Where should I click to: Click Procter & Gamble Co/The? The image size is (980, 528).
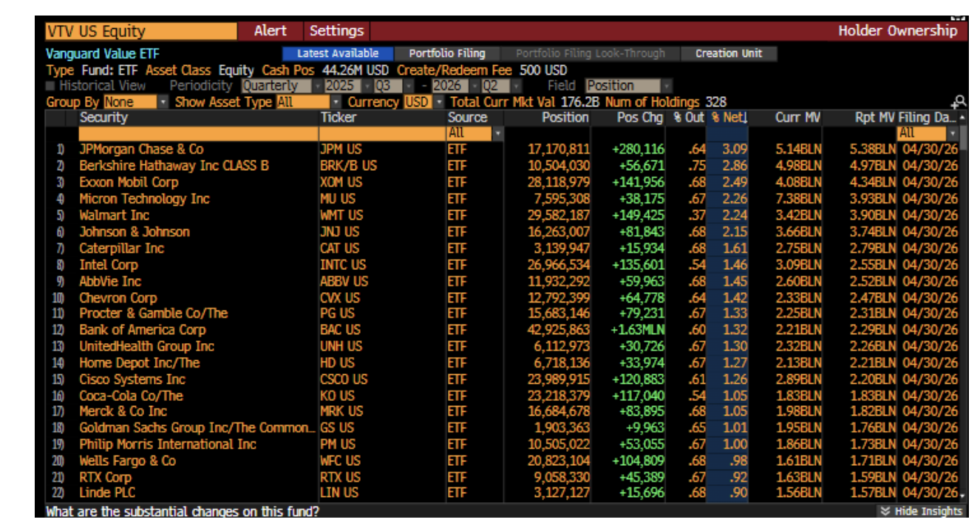pyautogui.click(x=153, y=314)
